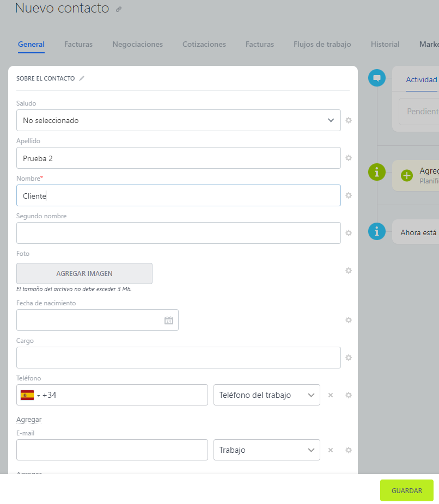Click into the Segundo nombre field
Viewport: 439px width, 504px height.
pos(179,233)
